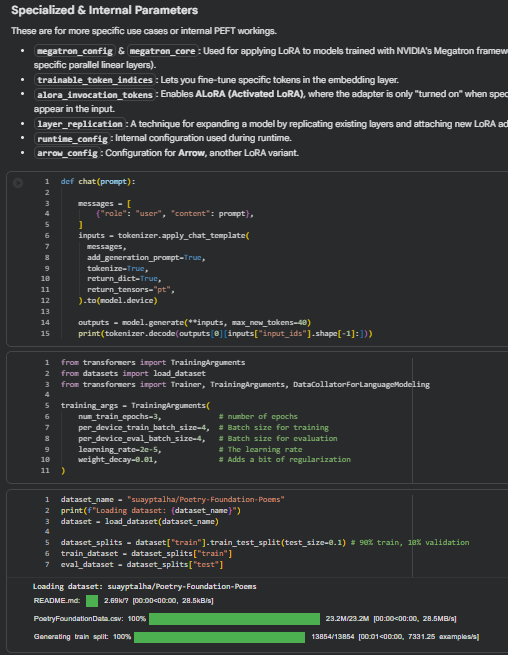Click the 'per_device_train_batch_size=4,' argument
The image size is (508, 655).
click(144, 427)
